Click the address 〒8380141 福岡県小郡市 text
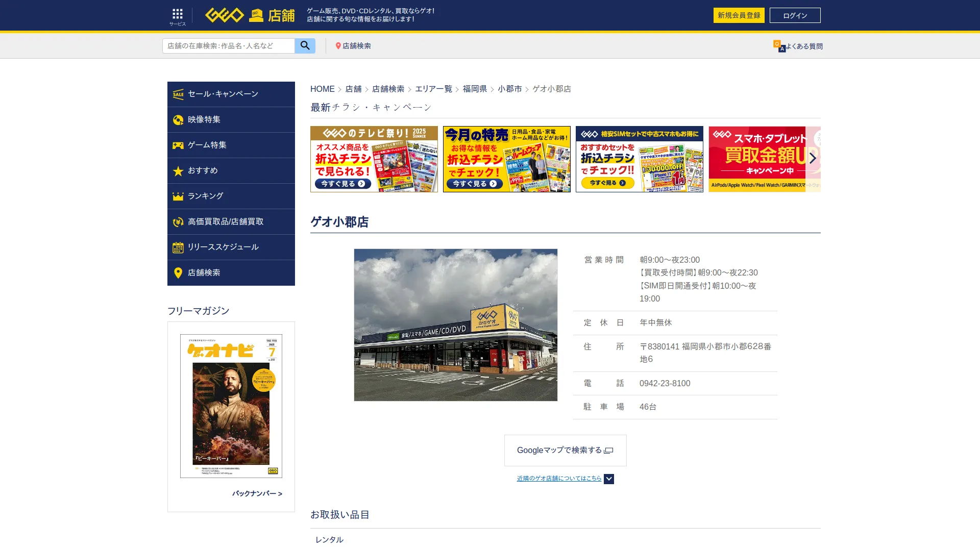 click(705, 353)
